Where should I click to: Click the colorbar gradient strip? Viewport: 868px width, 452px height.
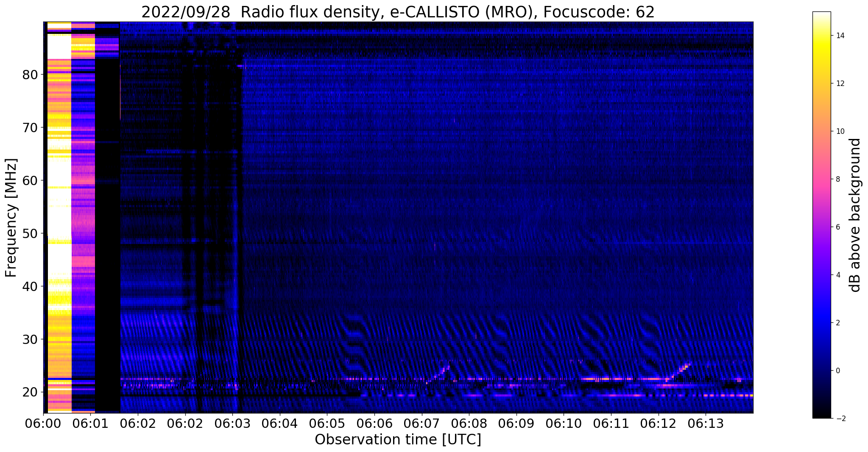tap(821, 215)
